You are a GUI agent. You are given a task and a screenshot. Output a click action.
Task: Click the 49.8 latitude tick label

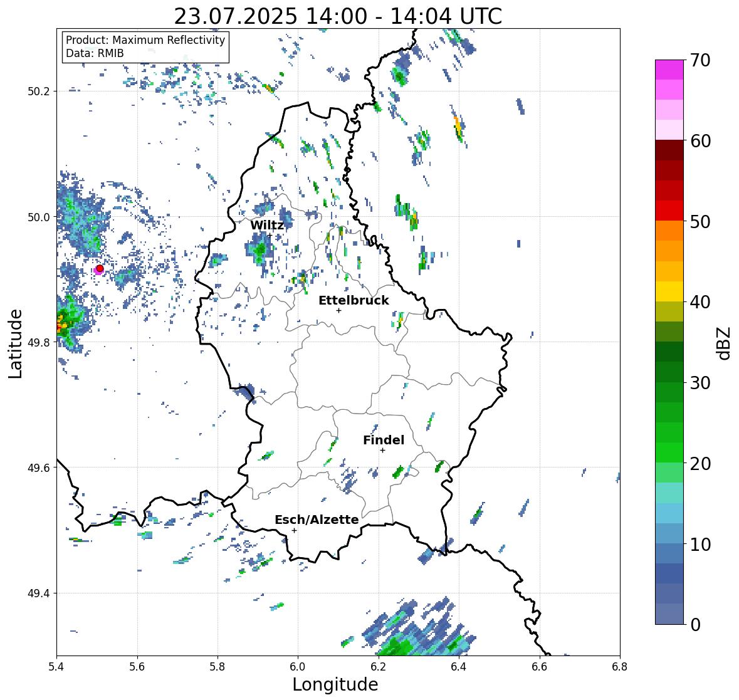coord(38,342)
